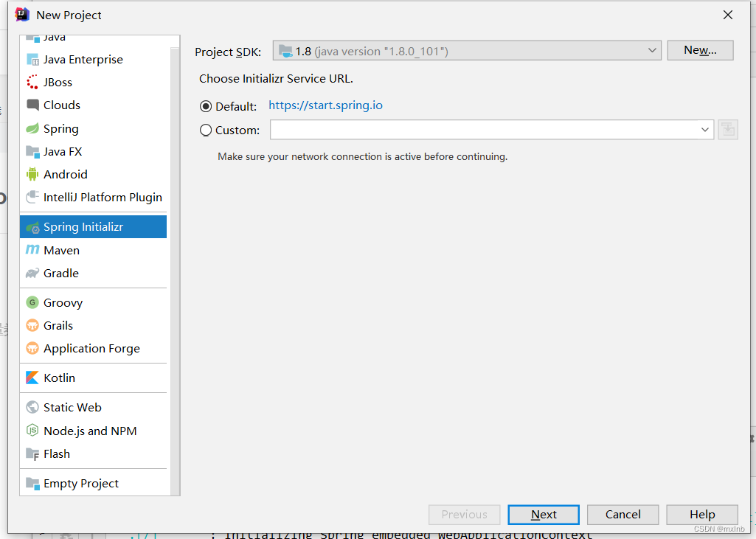Screen dimensions: 756x539
Task: Select the Groovy text entry
Action: click(x=63, y=303)
